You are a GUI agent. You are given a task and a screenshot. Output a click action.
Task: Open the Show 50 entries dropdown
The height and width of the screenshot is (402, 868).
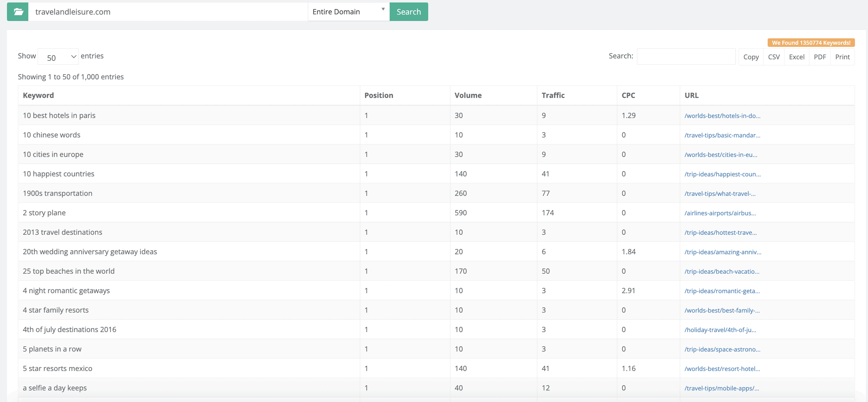click(58, 57)
